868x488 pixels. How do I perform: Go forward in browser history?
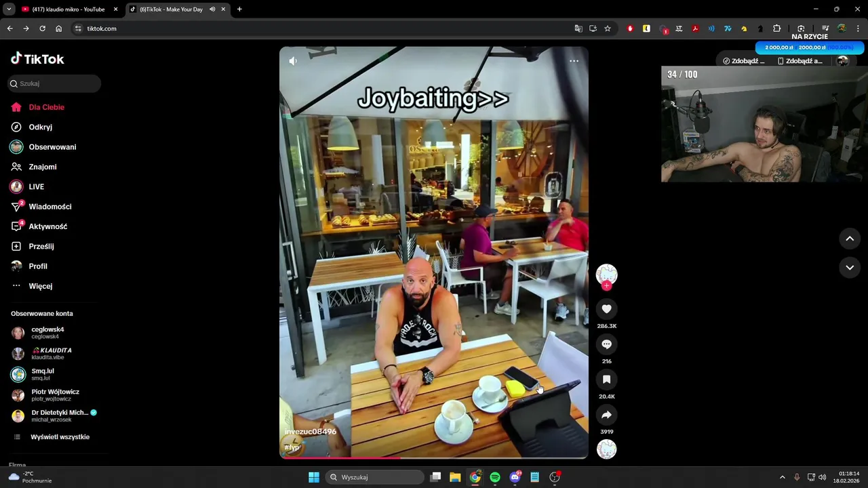pos(26,28)
